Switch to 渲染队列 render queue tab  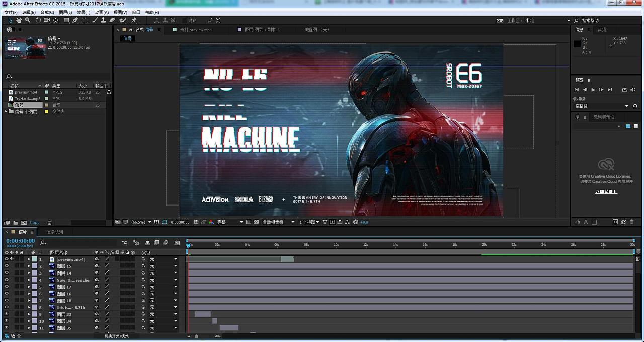click(x=55, y=232)
